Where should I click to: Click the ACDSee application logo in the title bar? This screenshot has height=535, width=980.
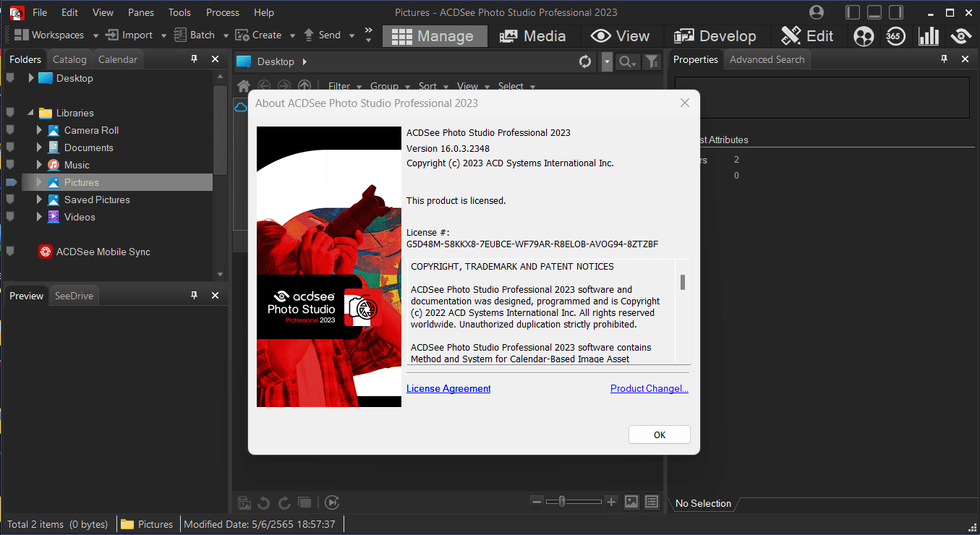[16, 12]
